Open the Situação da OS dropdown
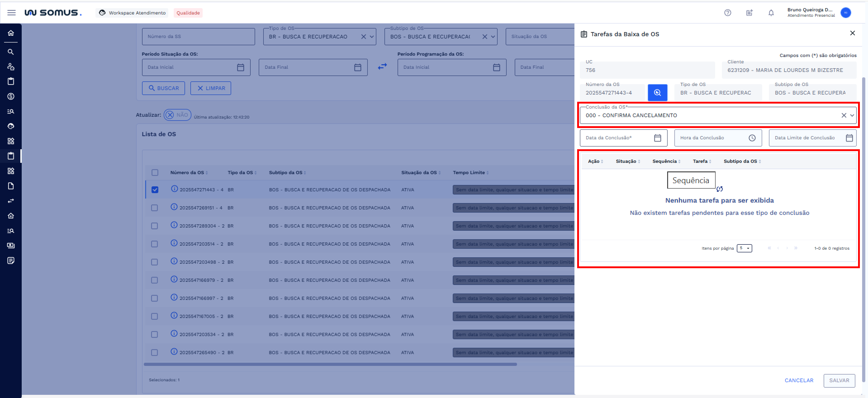Screen dimensions: 868x398 coord(540,36)
